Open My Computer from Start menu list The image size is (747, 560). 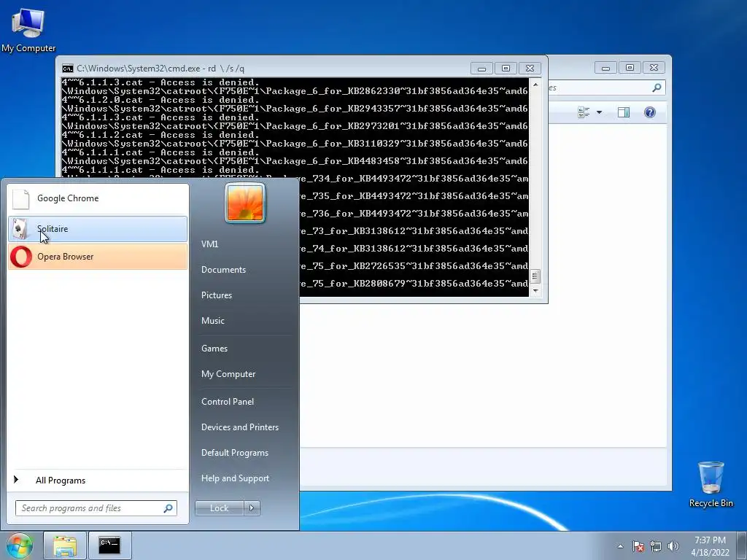[228, 374]
